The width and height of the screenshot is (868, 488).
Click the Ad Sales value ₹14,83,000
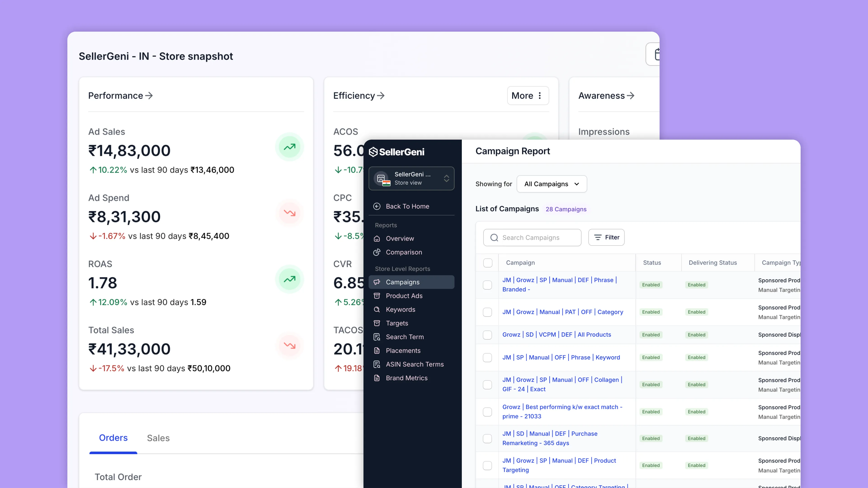pos(129,151)
